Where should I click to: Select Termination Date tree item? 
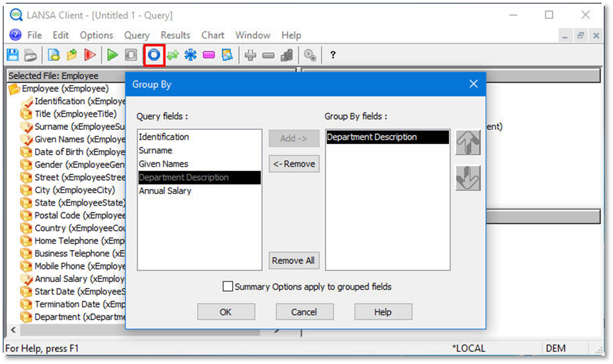pyautogui.click(x=80, y=304)
